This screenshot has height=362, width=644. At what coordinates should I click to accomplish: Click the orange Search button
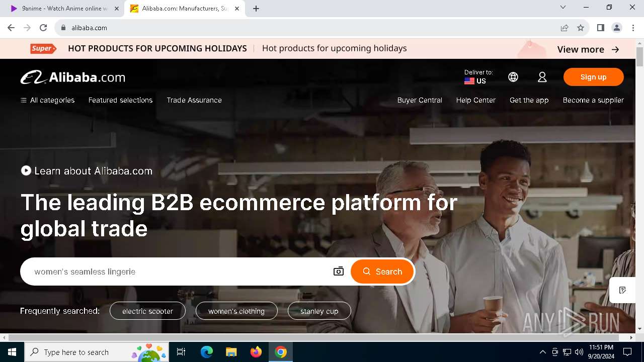[x=382, y=271]
